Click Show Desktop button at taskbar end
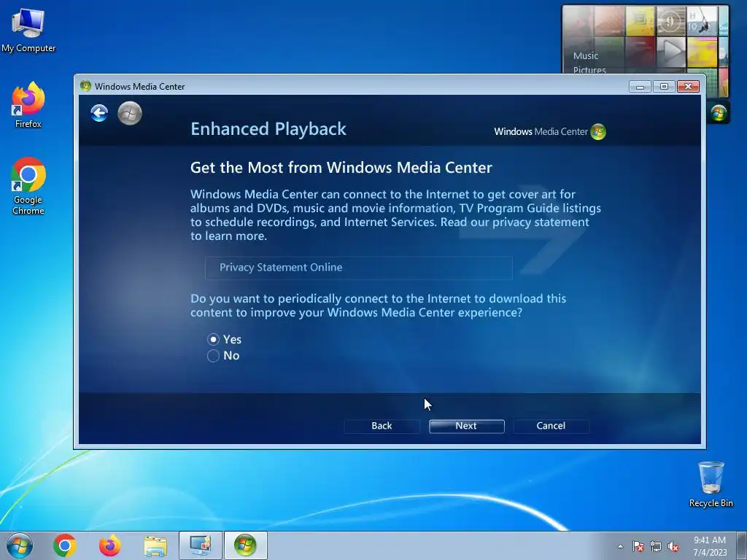Screen dimensions: 747x560 [x=742, y=545]
